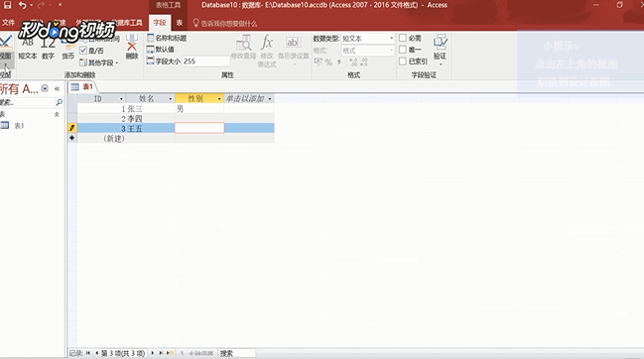
Task: Click the cell containing 王五
Action: click(150, 128)
